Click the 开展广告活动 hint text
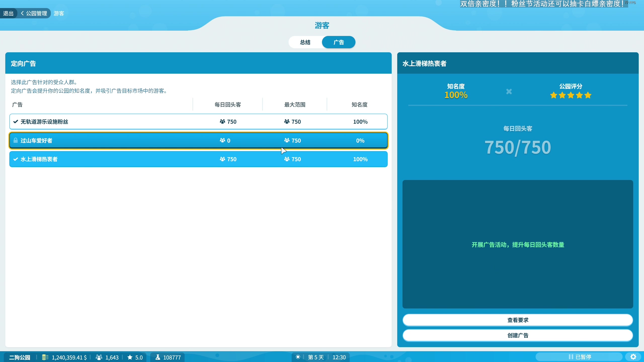This screenshot has height=362, width=644. 518,245
